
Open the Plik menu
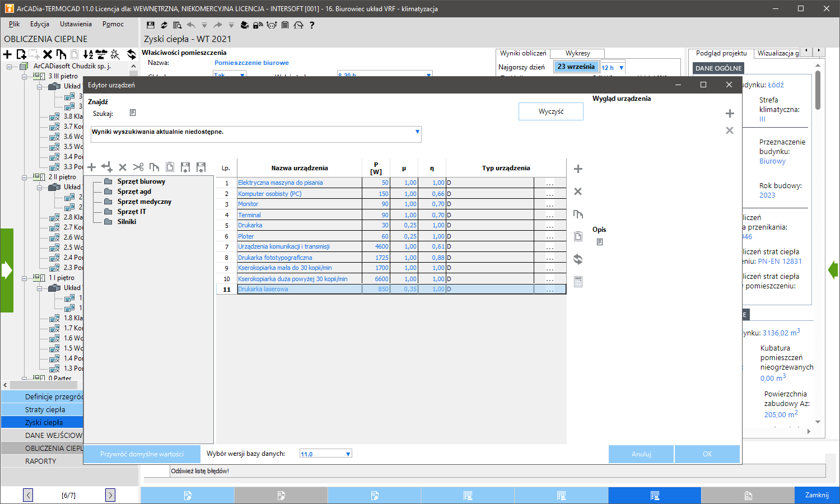[x=14, y=24]
